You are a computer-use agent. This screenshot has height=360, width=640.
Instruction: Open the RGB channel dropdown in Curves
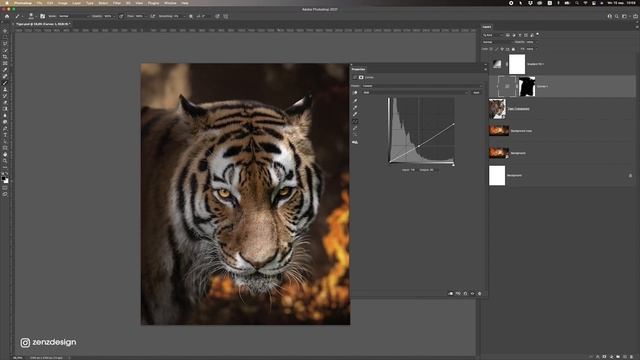click(415, 93)
